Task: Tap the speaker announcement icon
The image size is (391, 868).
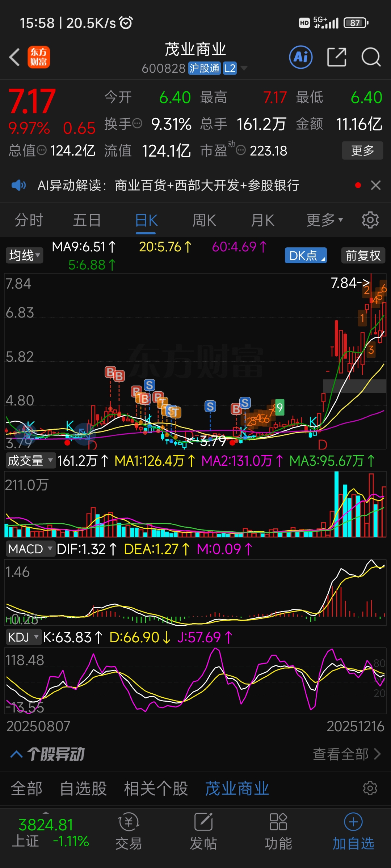Action: tap(18, 186)
